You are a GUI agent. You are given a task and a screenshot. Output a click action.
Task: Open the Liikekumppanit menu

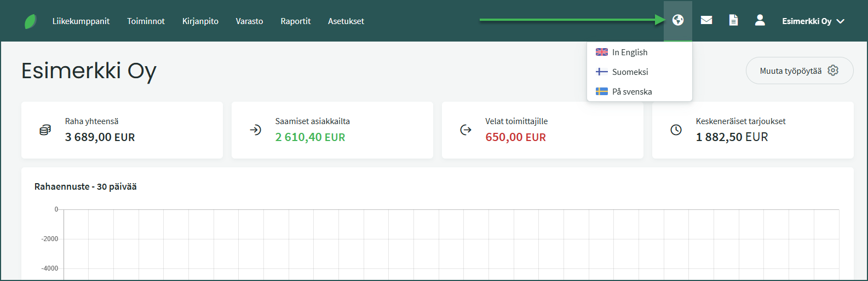[81, 21]
